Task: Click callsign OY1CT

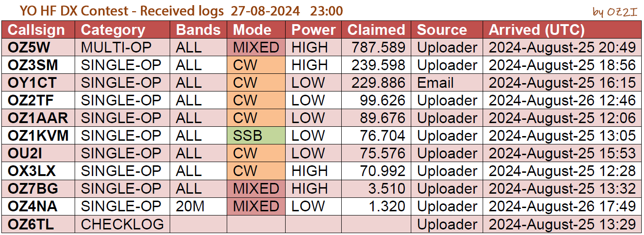Action: pyautogui.click(x=32, y=83)
